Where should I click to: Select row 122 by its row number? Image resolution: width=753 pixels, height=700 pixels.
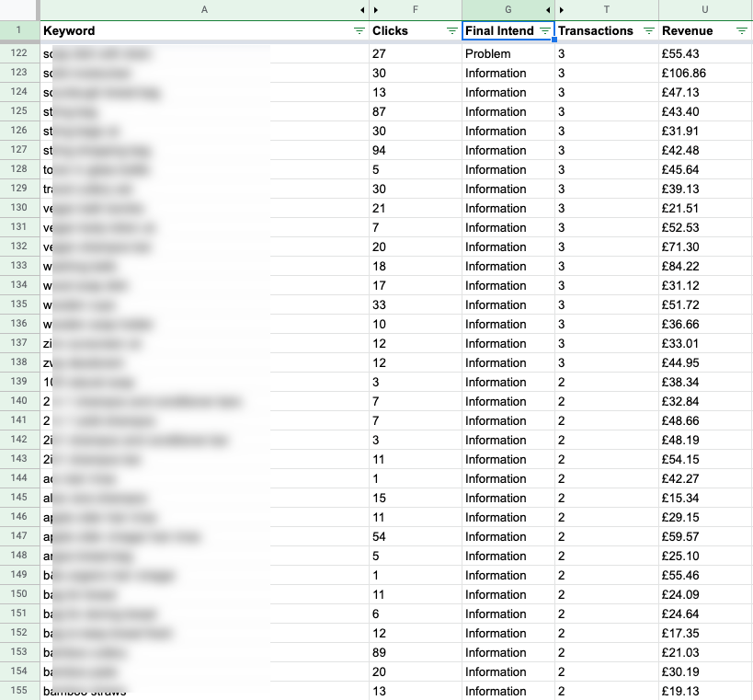(x=19, y=53)
